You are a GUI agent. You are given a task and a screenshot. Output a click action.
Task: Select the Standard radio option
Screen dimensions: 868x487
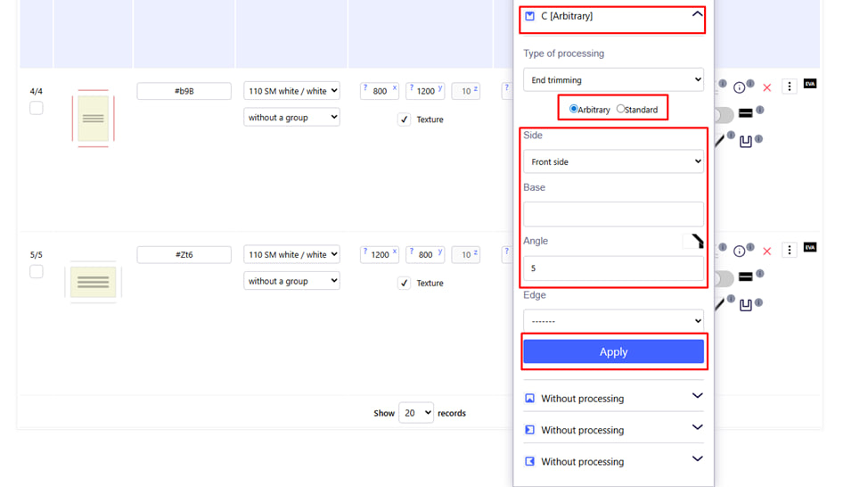[621, 109]
